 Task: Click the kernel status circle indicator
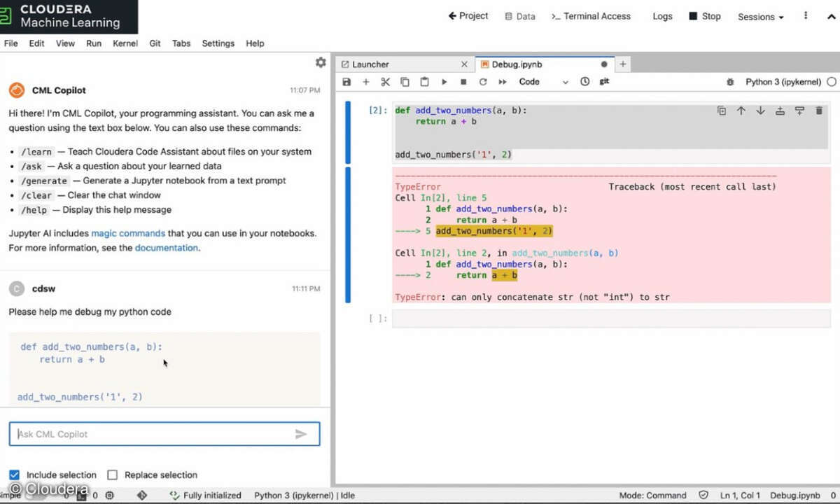click(x=832, y=82)
